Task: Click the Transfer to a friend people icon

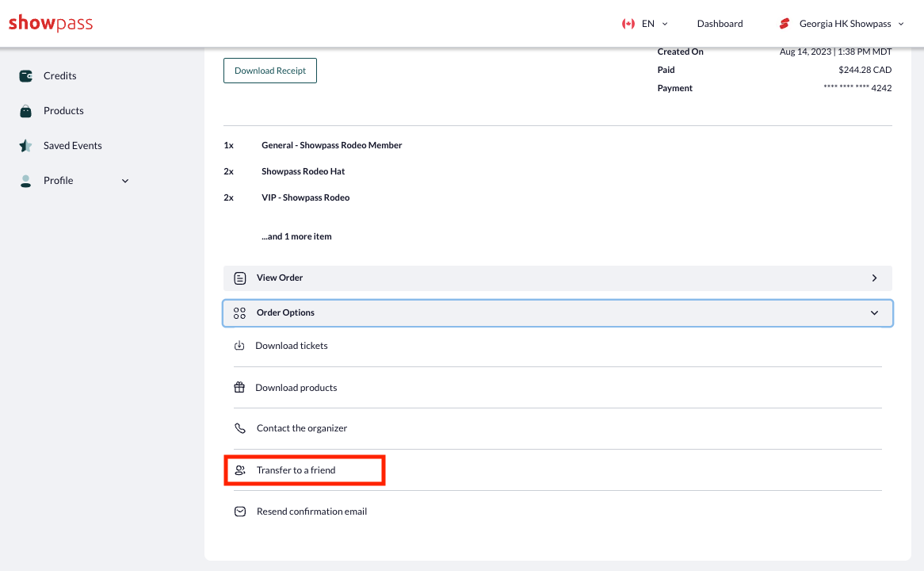Action: pos(240,470)
